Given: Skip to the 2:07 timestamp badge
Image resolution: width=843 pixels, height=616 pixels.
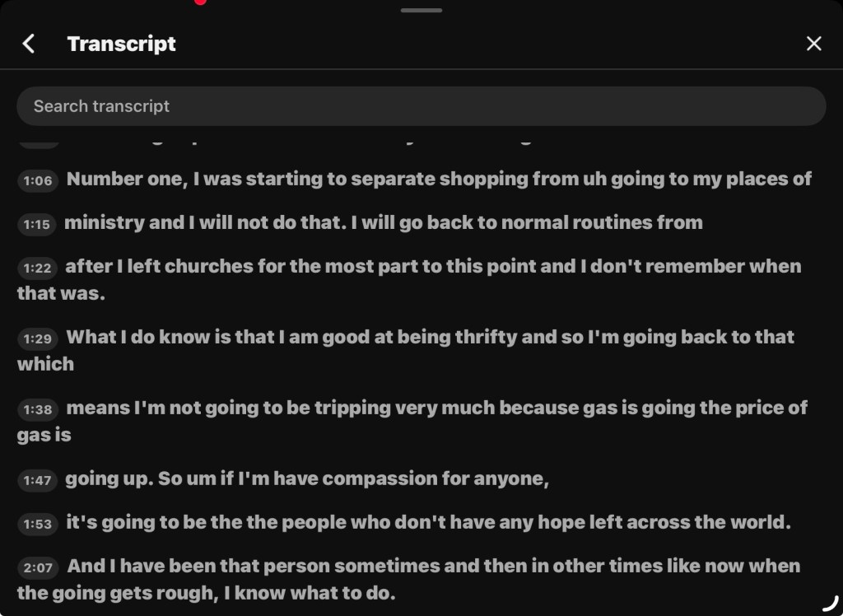Looking at the screenshot, I should pyautogui.click(x=38, y=567).
